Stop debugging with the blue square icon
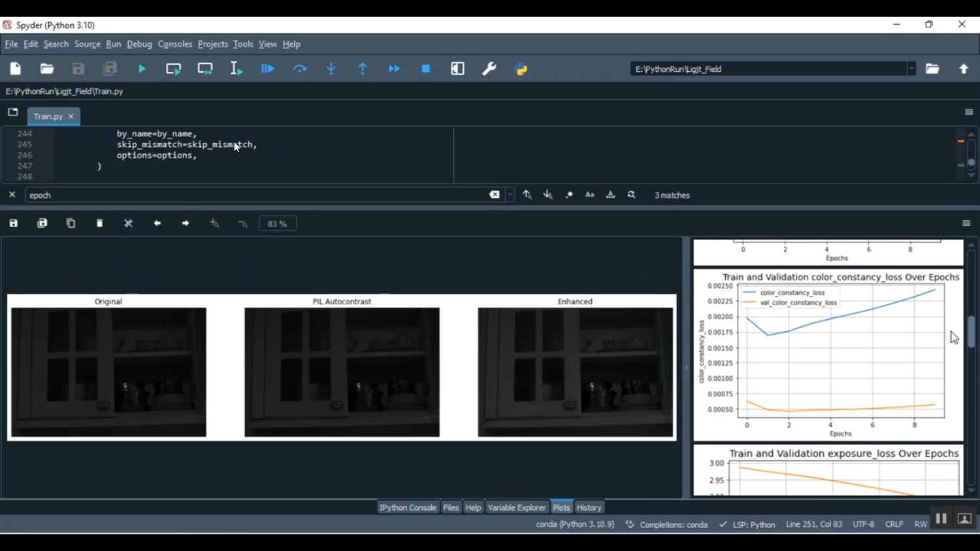The image size is (980, 551). [x=426, y=69]
